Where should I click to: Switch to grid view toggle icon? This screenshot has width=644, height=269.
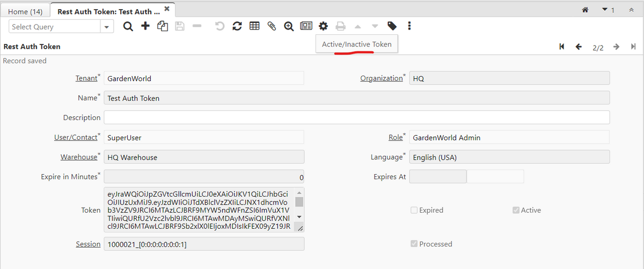tap(254, 26)
